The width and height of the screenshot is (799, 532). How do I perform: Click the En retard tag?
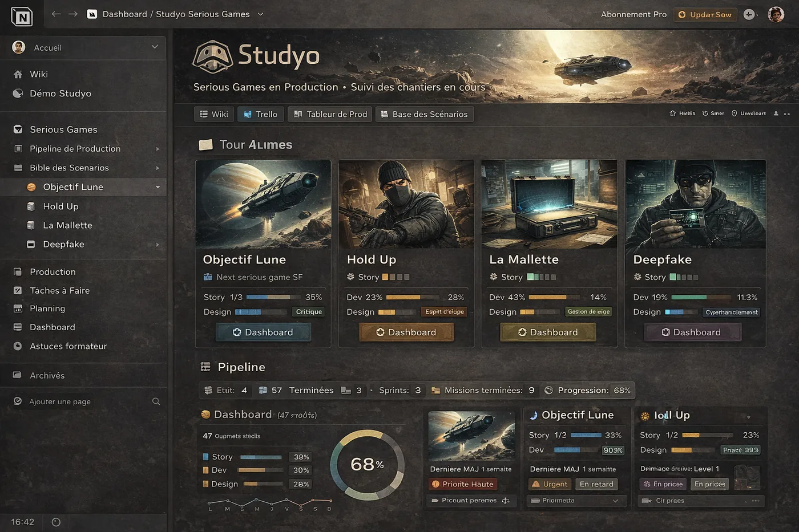[596, 484]
